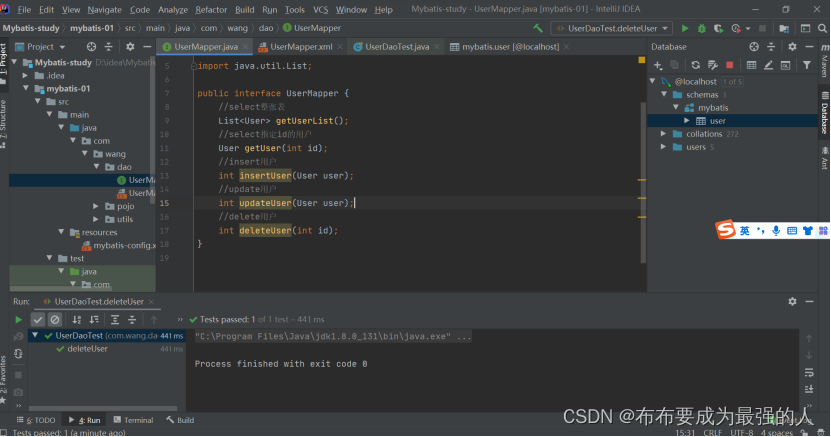
Task: Click UTF-8 encoding in status bar
Action: point(742,433)
